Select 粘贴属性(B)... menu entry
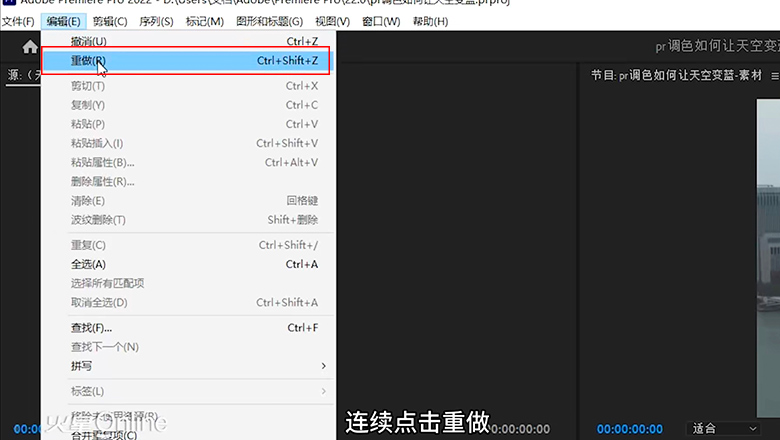 pos(188,163)
